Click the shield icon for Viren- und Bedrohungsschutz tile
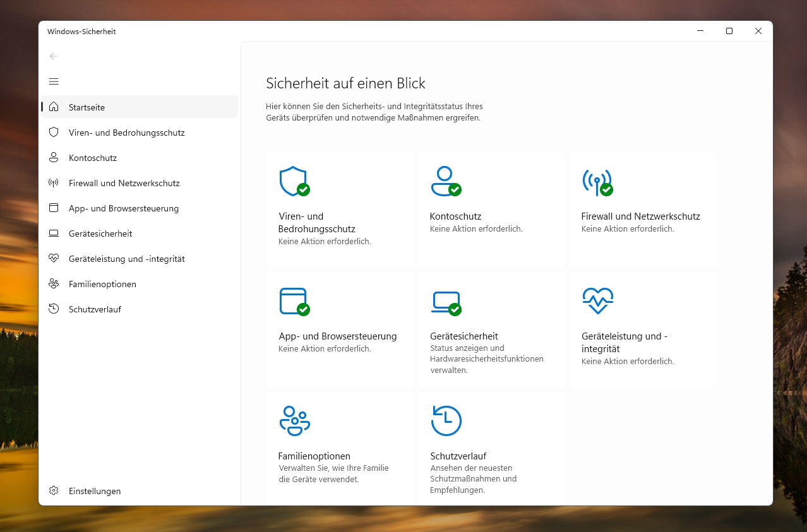 (294, 182)
